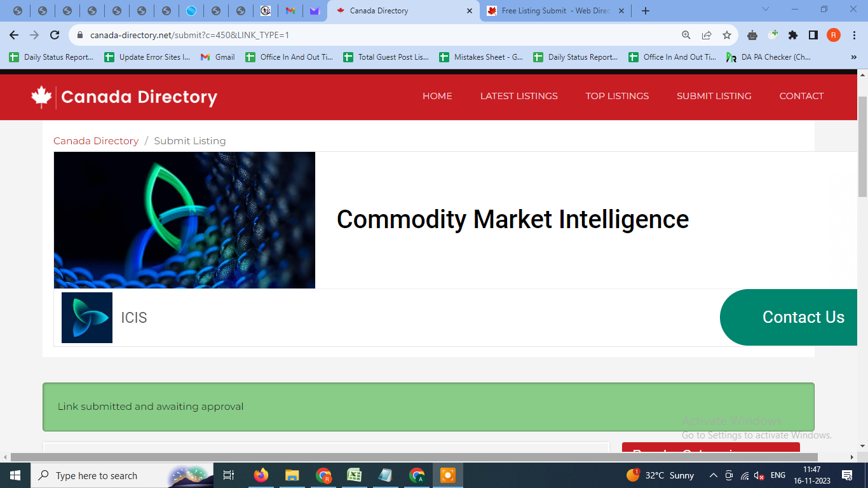This screenshot has width=868, height=488.
Task: Reload the page with the refresh icon
Action: pyautogui.click(x=55, y=35)
